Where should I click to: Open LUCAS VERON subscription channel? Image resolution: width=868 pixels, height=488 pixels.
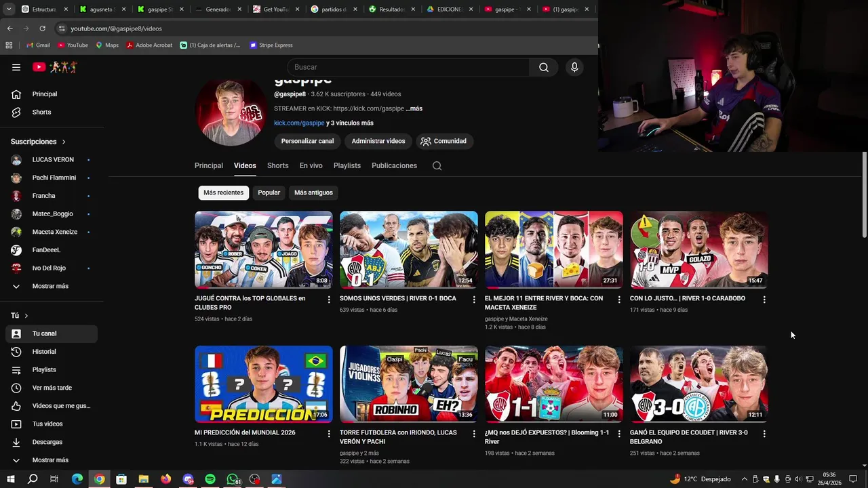pyautogui.click(x=52, y=160)
